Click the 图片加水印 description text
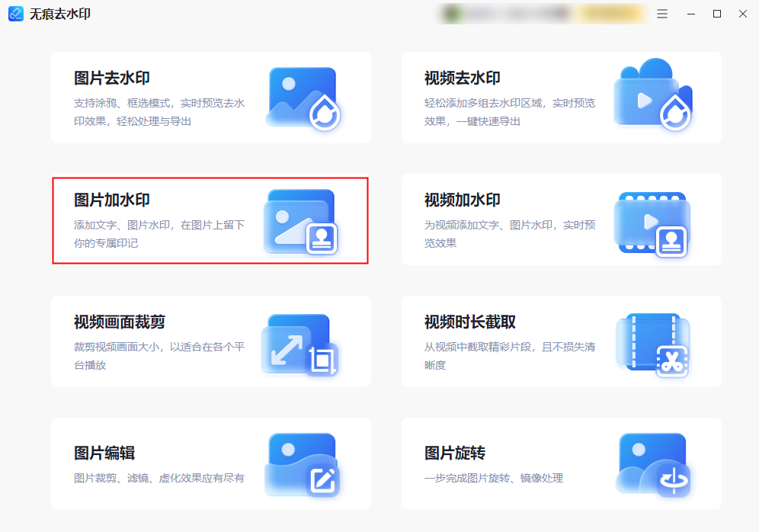The height and width of the screenshot is (532, 759). [159, 234]
